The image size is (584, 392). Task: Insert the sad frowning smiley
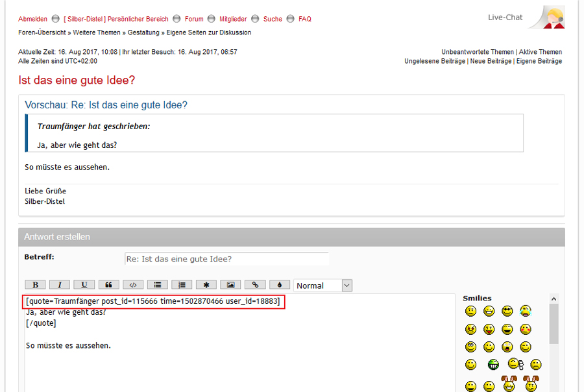pyautogui.click(x=536, y=365)
